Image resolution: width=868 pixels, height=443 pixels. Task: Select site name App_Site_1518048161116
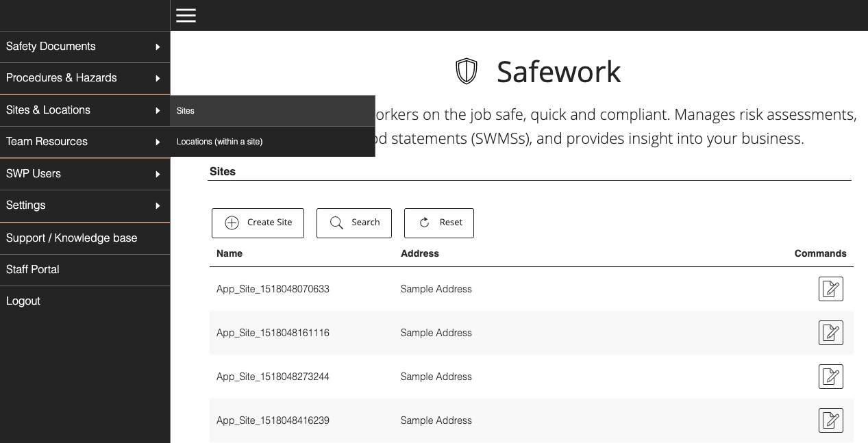coord(273,333)
